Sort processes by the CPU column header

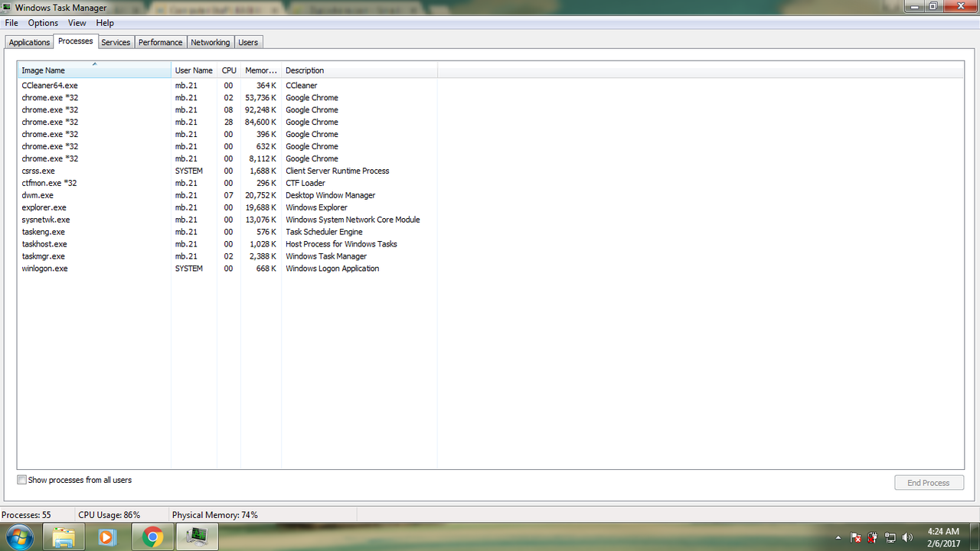click(x=229, y=70)
